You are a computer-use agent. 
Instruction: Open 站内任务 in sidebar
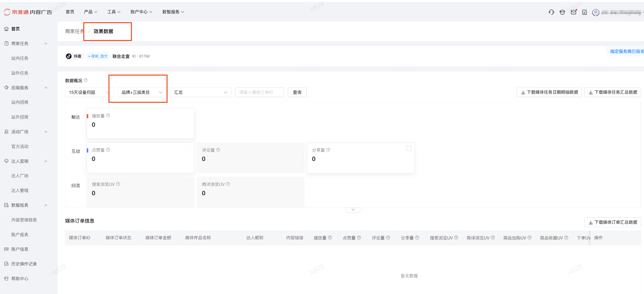click(x=20, y=58)
